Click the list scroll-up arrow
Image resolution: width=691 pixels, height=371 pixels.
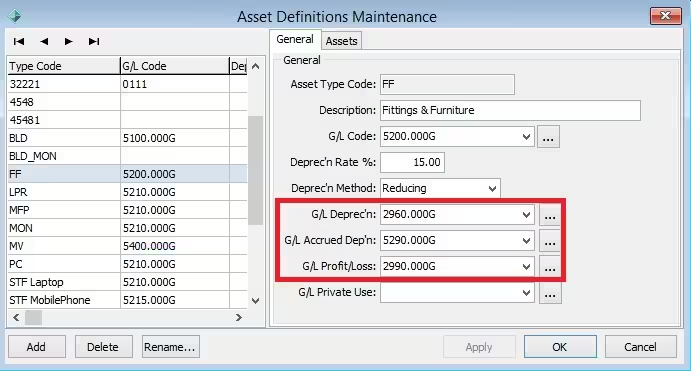pyautogui.click(x=256, y=66)
